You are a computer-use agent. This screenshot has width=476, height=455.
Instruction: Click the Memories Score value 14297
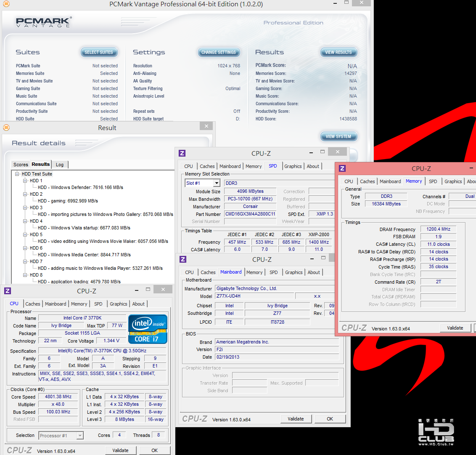tap(351, 73)
